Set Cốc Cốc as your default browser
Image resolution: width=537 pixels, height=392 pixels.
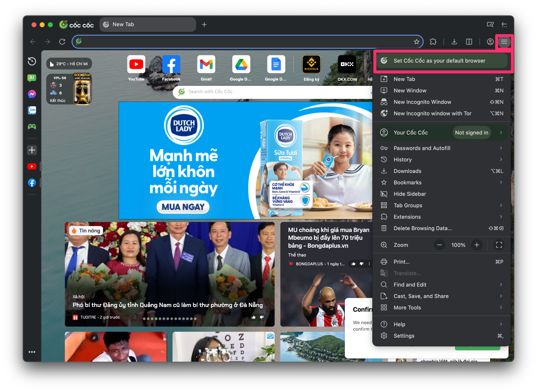click(441, 61)
